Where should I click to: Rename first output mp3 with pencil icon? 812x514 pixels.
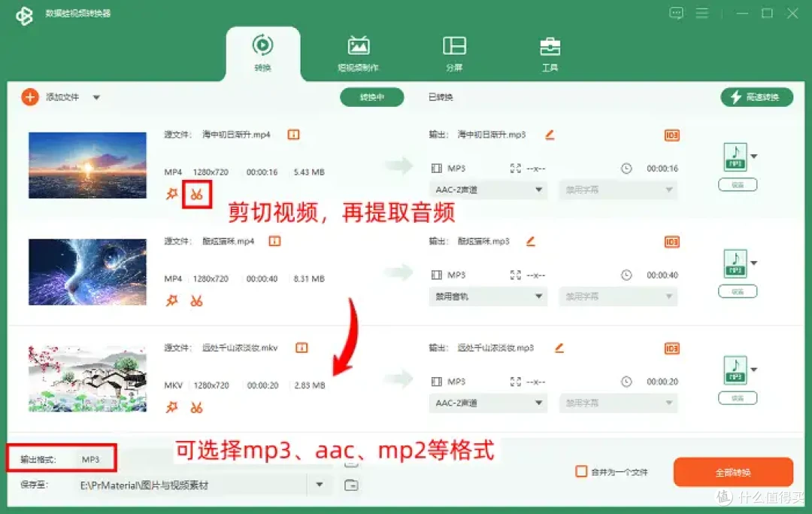(550, 135)
